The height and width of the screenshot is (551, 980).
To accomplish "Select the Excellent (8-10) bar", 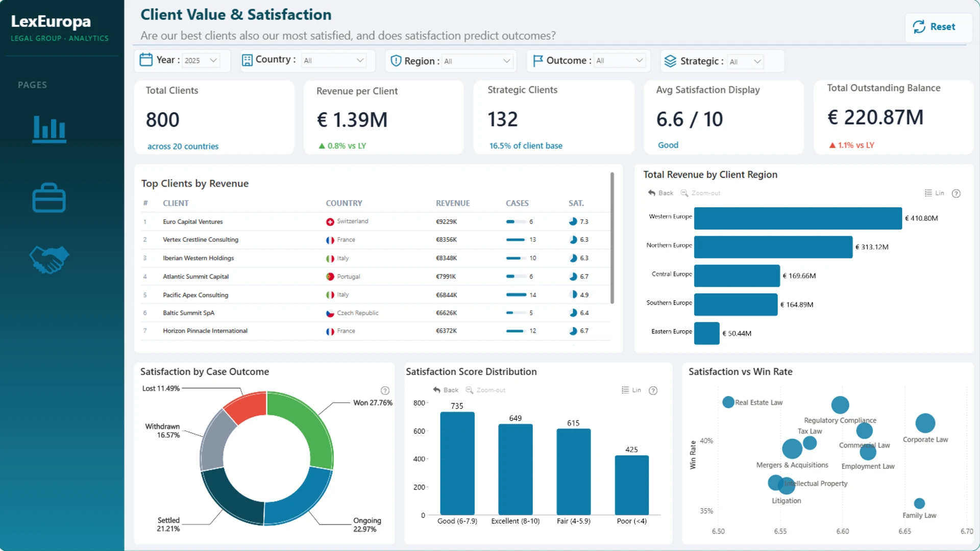I will click(516, 469).
